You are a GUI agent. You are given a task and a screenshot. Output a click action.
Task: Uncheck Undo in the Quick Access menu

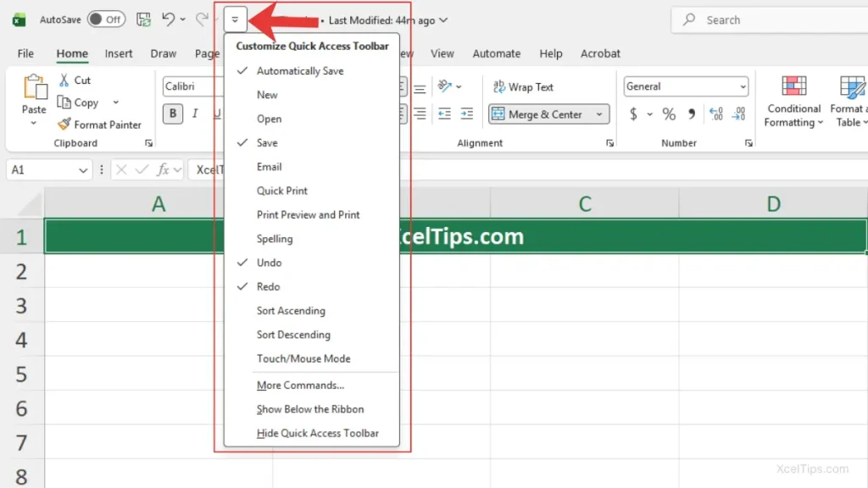click(x=268, y=263)
